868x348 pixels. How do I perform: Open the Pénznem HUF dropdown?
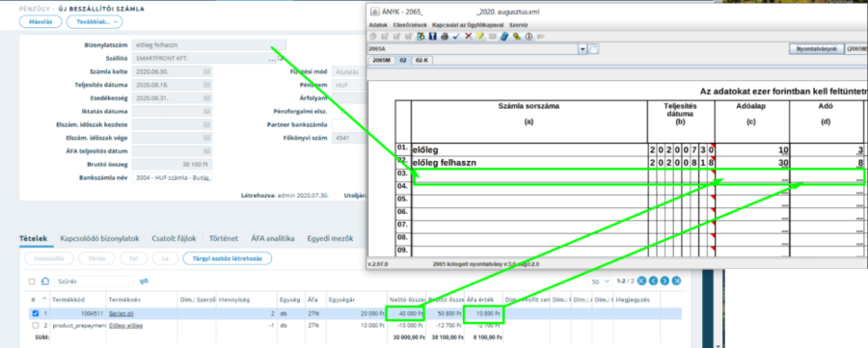coord(349,85)
